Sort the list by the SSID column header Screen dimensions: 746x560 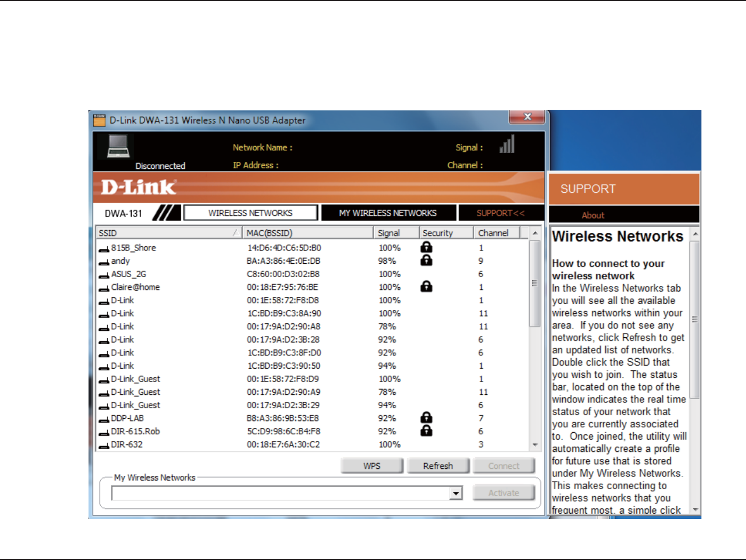(x=168, y=233)
